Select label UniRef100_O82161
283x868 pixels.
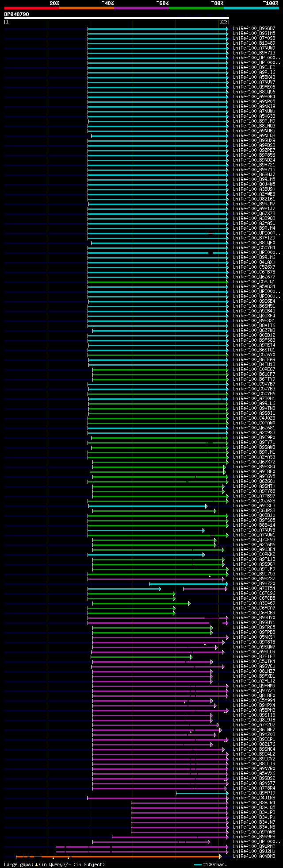click(254, 199)
